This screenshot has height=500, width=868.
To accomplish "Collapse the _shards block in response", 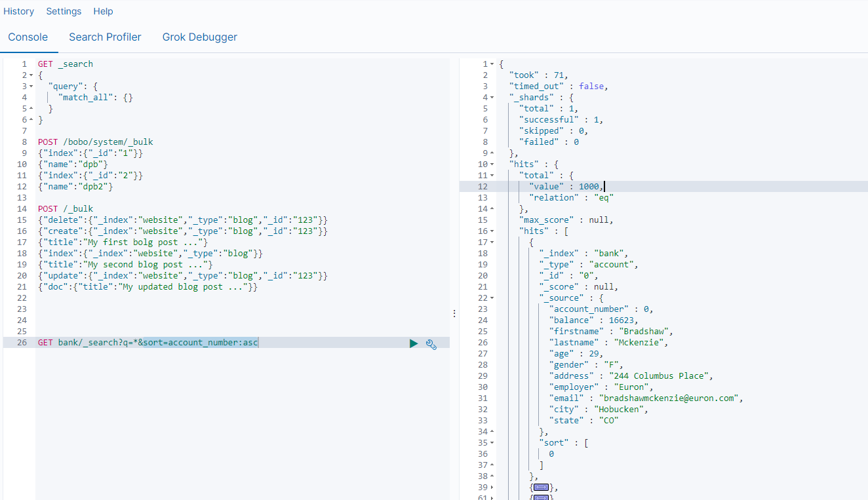I will [492, 98].
